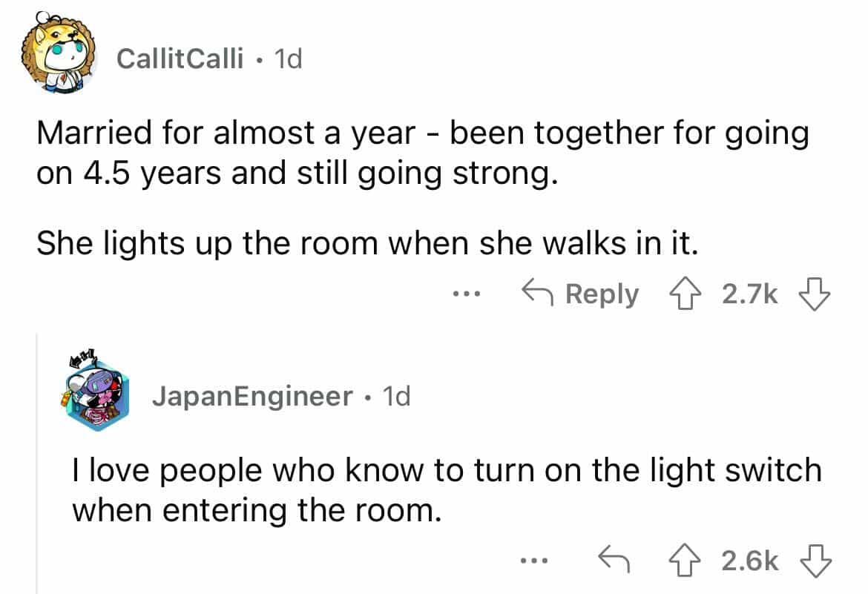Viewport: 868px width, 594px height.
Task: Click JapanEngineer's light switch comment text
Action: (447, 490)
